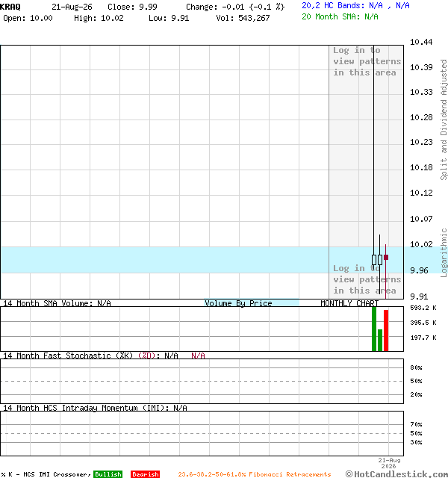
Task: Click the Volume By Price label
Action: tap(238, 303)
